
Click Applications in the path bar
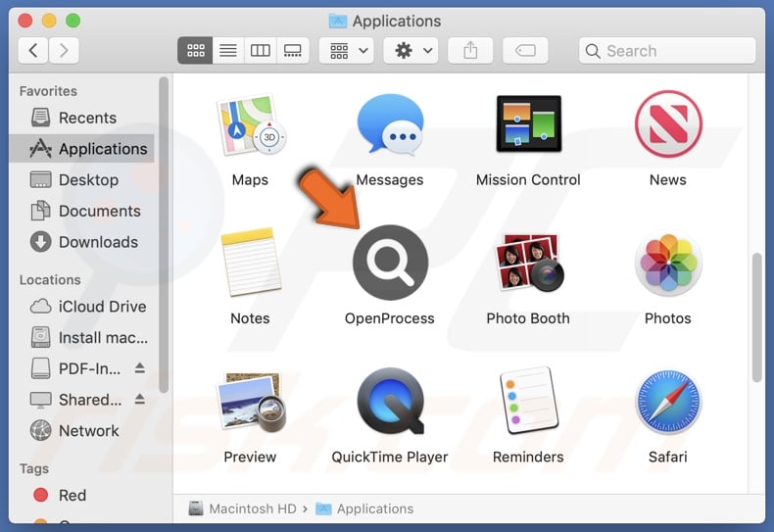364,508
